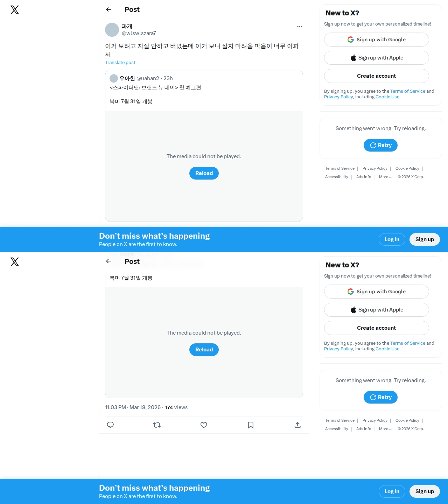Open 파개's profile avatar
Screen dimensions: 448x504
pyautogui.click(x=112, y=30)
